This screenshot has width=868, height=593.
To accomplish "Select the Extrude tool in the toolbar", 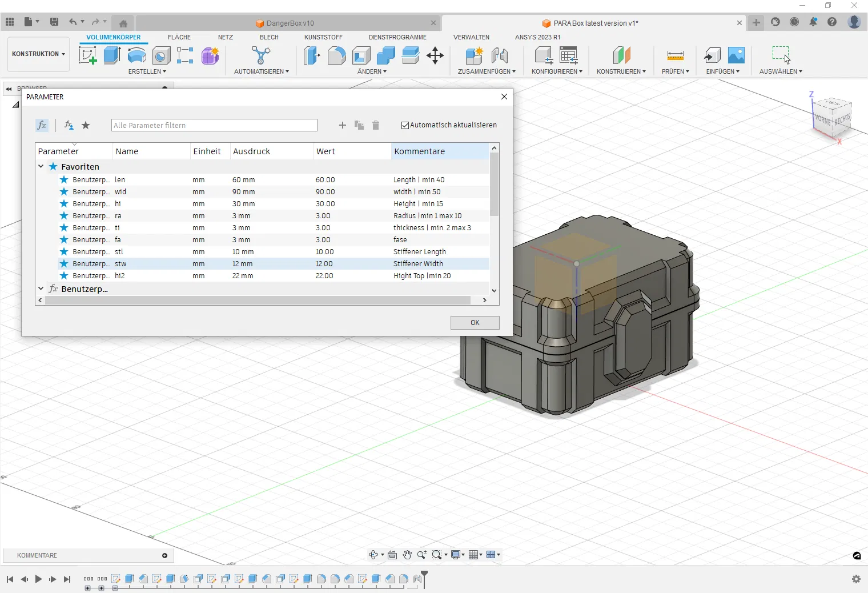I will click(112, 55).
